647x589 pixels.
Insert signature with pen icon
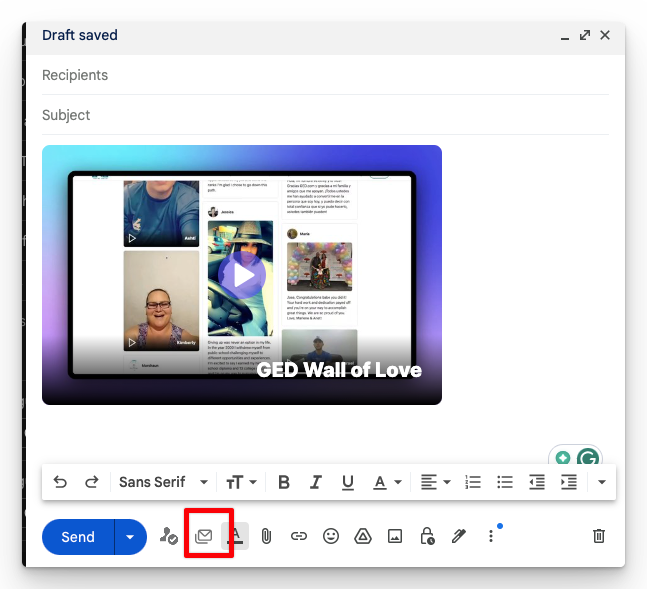[x=459, y=536]
